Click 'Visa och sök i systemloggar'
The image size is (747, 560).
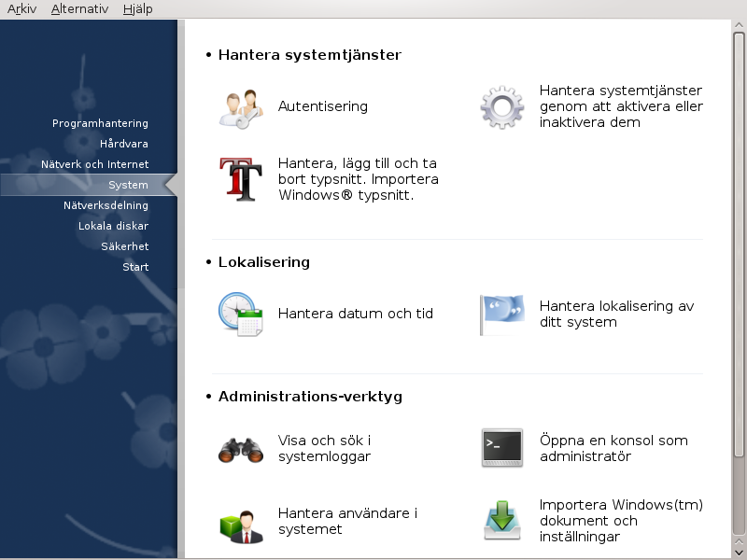click(x=324, y=448)
